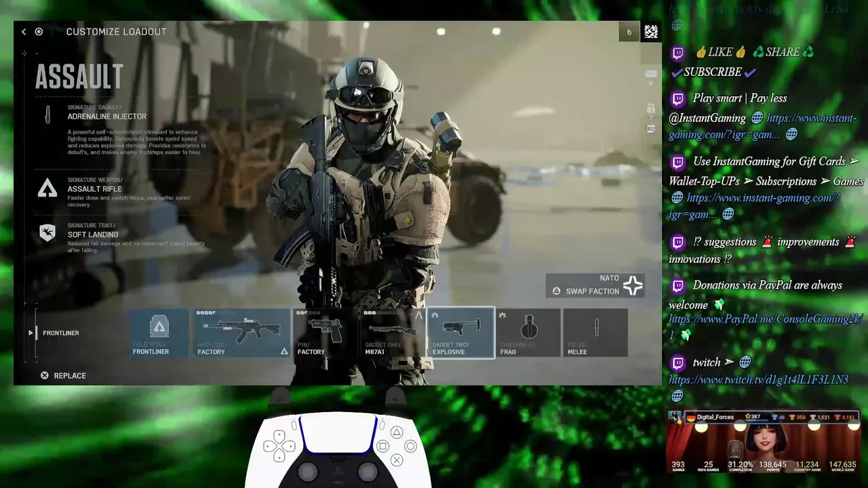Click the globe icon after @InstantGaming text
This screenshot has height=488, width=868.
pos(757,118)
